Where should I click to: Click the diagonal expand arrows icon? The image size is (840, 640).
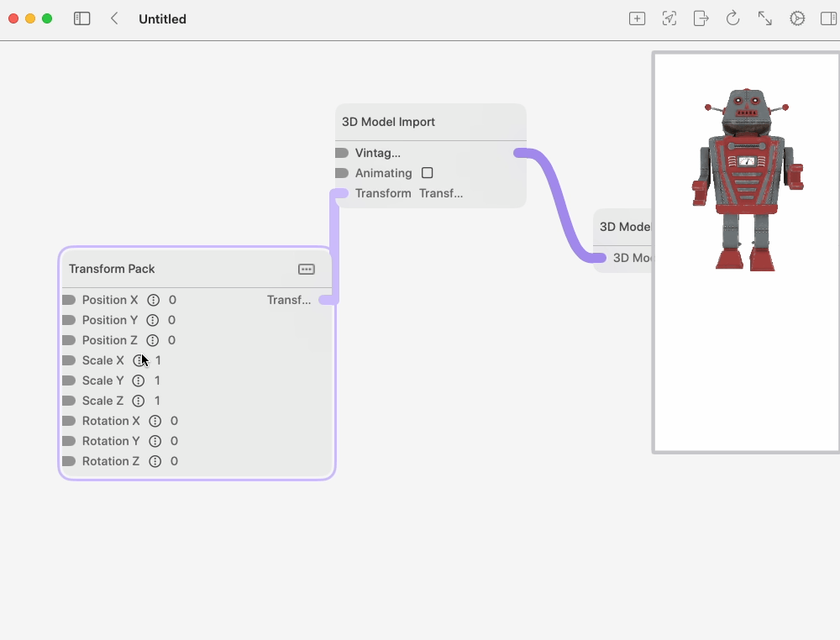click(764, 18)
